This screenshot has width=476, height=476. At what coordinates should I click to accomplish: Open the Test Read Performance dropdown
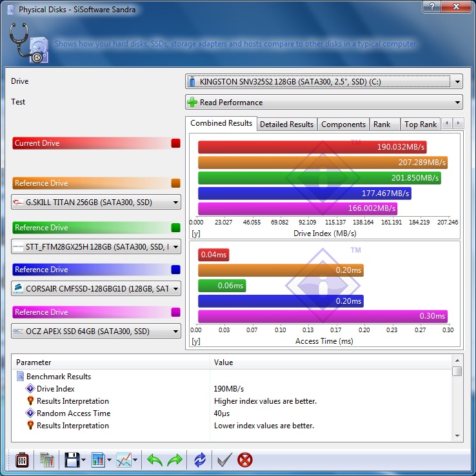tap(324, 103)
